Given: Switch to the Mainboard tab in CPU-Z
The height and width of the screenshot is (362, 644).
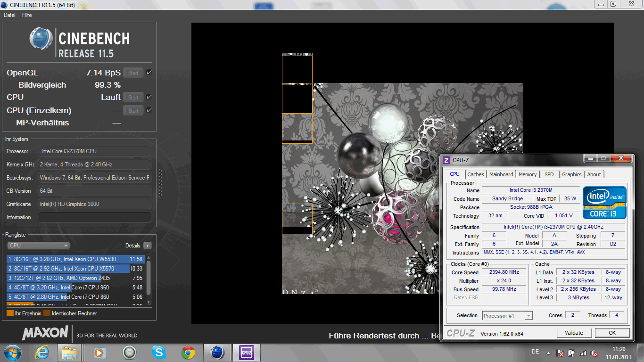Looking at the screenshot, I should click(501, 174).
